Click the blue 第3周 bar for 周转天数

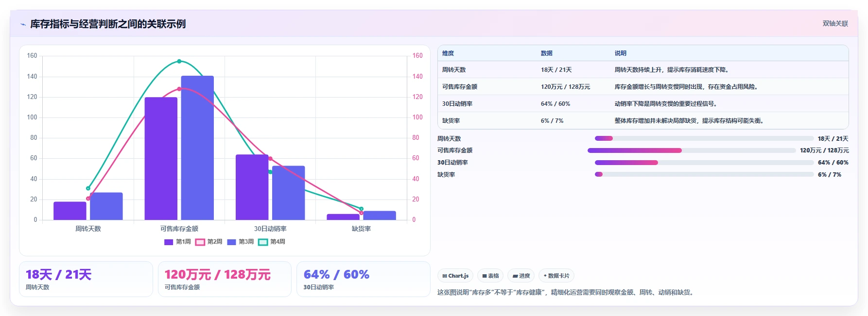[x=106, y=206]
